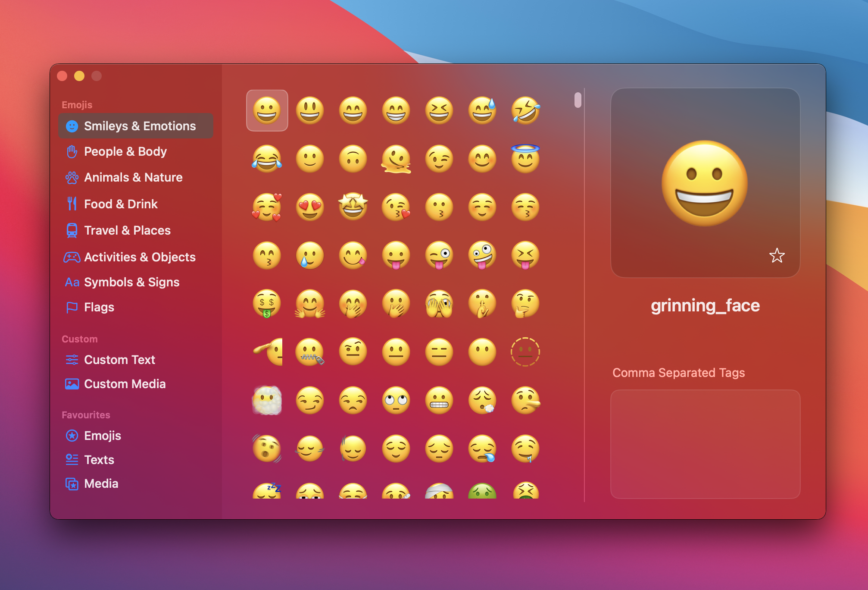Screen dimensions: 868x590
Task: Select the shaking face emoji
Action: [267, 449]
